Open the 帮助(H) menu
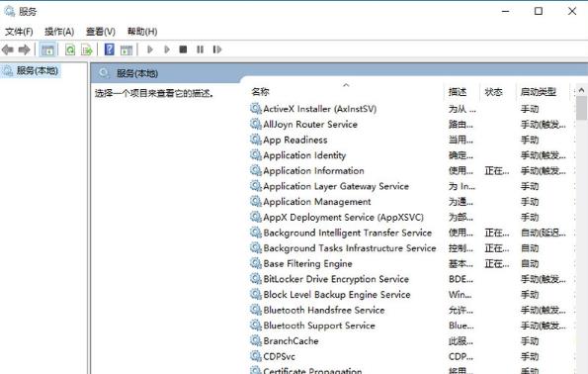 click(x=142, y=32)
